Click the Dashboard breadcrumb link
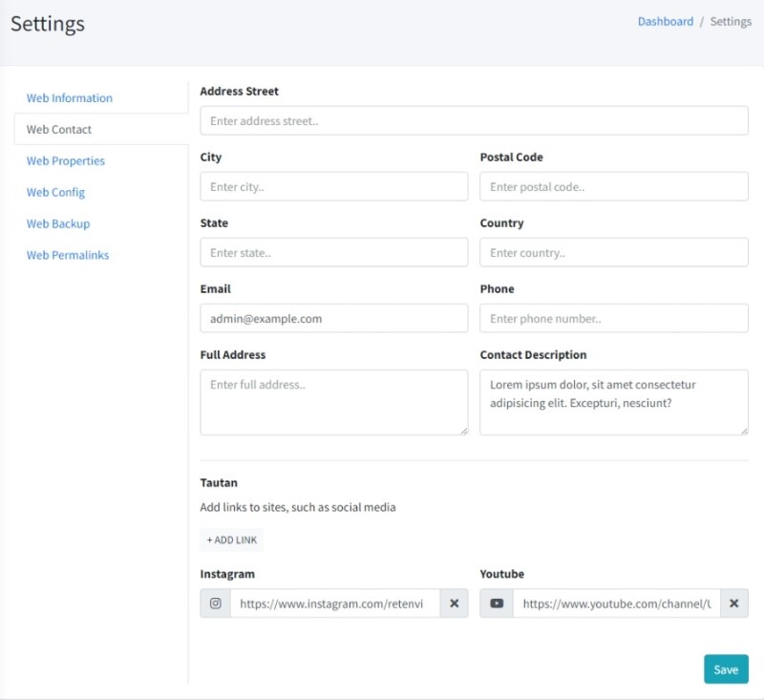This screenshot has width=764, height=700. 666,22
